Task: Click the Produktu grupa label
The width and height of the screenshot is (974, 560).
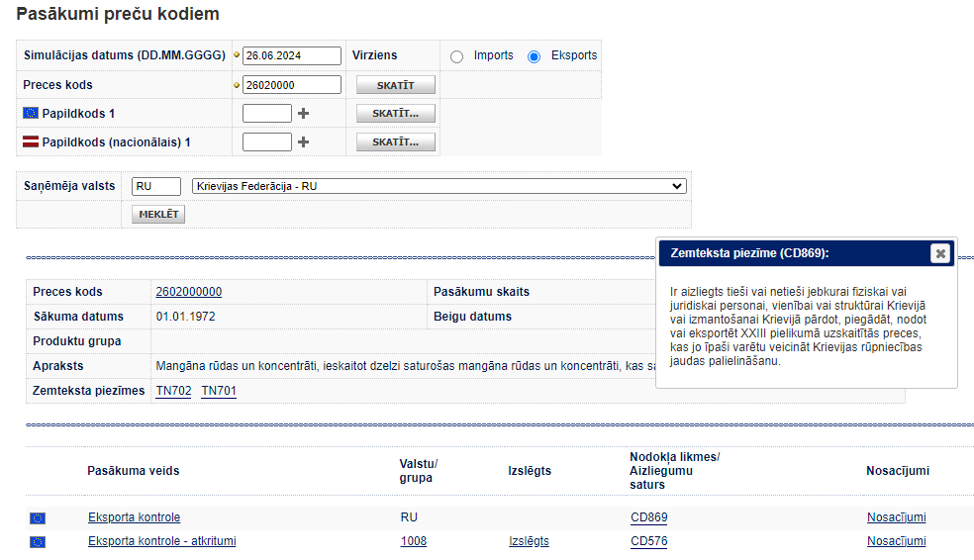Action: (77, 341)
